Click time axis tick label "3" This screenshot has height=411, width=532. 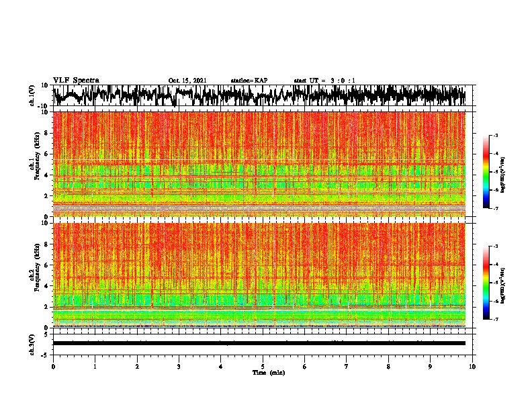pyautogui.click(x=179, y=367)
